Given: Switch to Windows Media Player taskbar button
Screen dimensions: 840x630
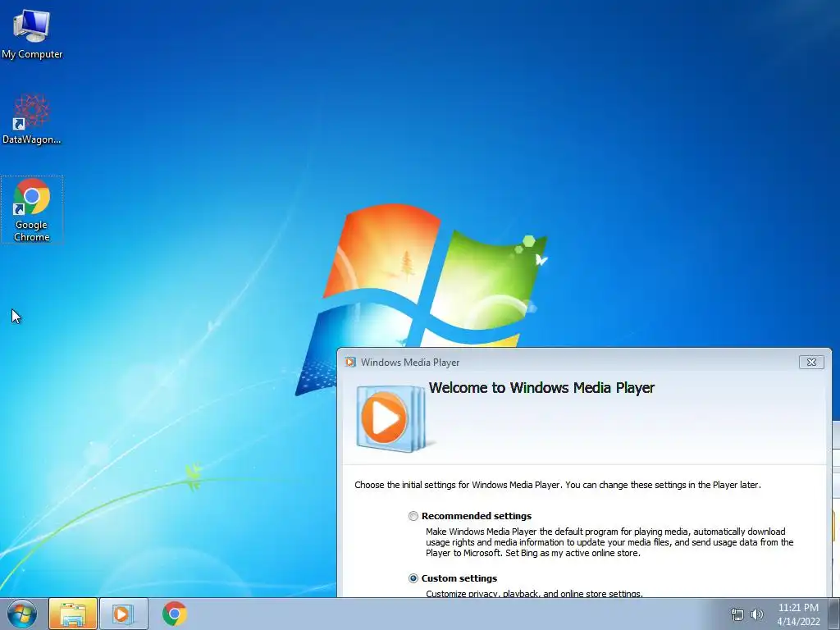Looking at the screenshot, I should tap(124, 614).
